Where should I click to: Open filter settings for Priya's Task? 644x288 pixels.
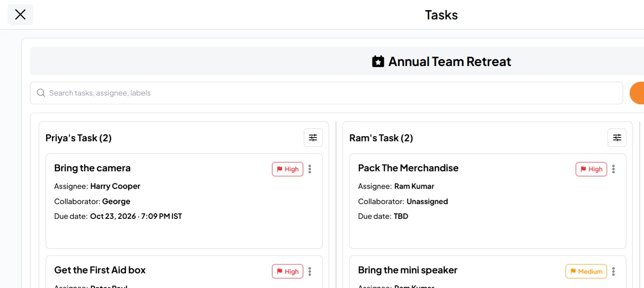[x=313, y=138]
